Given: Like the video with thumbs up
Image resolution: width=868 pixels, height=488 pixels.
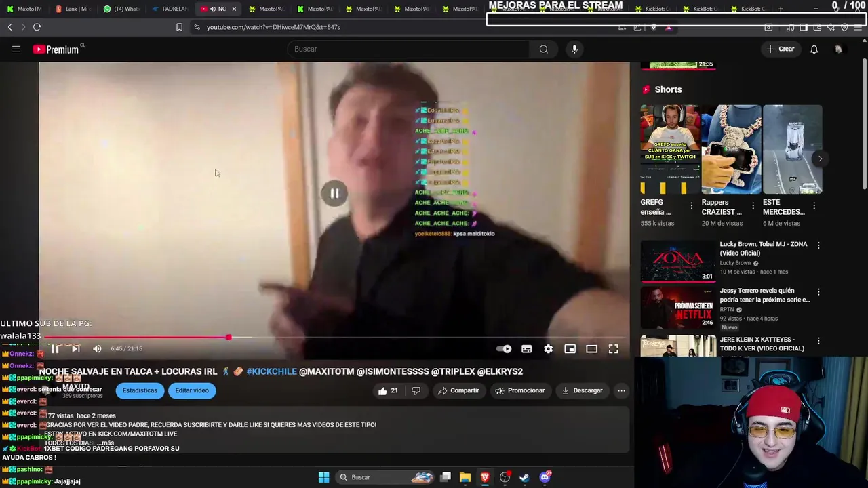Looking at the screenshot, I should 388,390.
